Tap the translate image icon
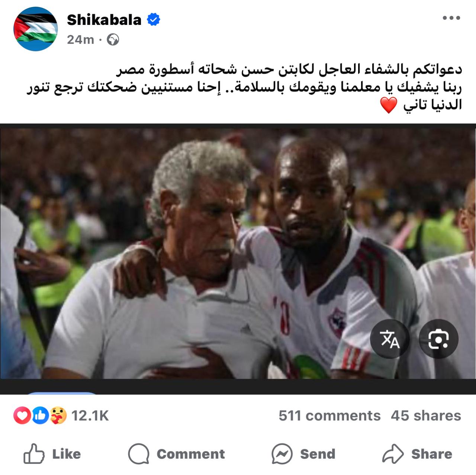 tap(390, 339)
